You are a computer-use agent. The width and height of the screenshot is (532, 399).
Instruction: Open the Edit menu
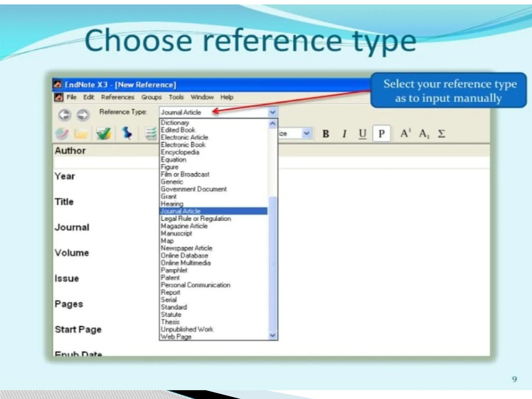pyautogui.click(x=89, y=97)
